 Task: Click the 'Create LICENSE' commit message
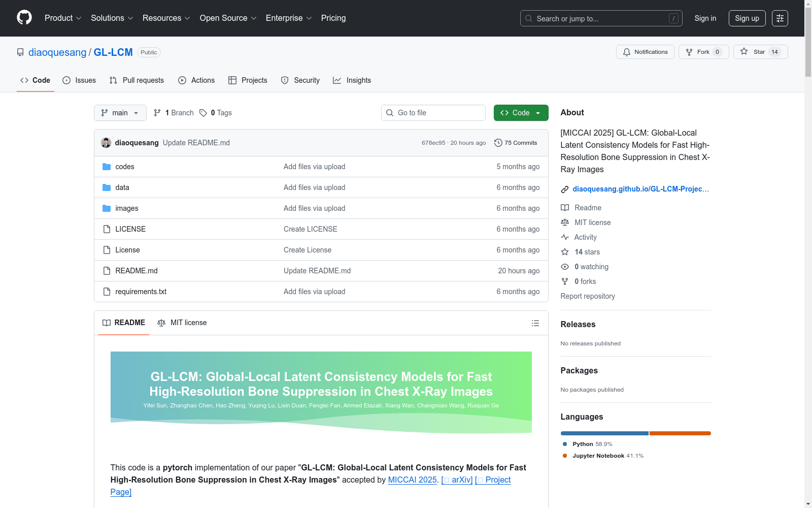311,229
